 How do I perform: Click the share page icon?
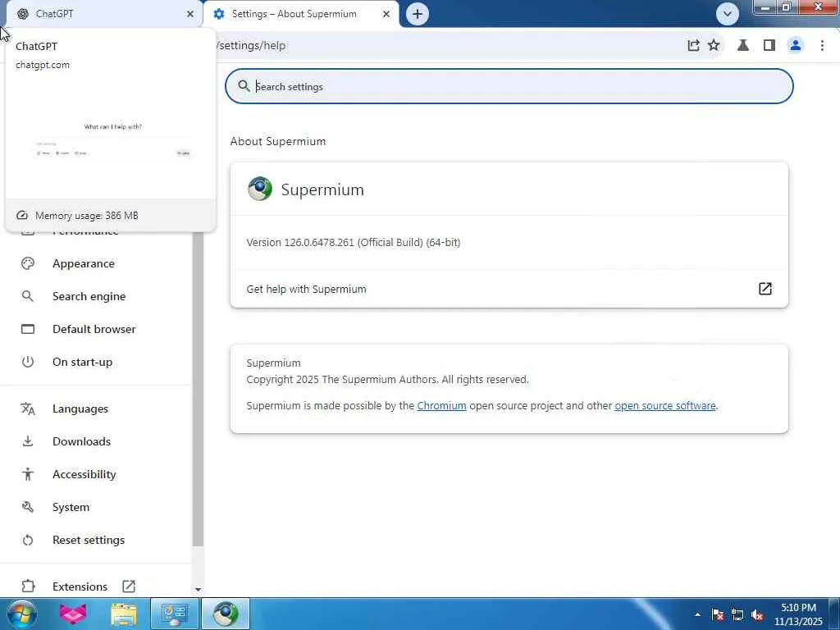[693, 46]
